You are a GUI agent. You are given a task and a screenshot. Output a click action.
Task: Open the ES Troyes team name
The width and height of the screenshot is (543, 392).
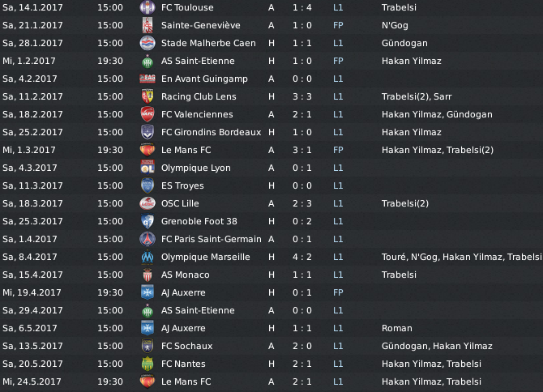click(182, 185)
